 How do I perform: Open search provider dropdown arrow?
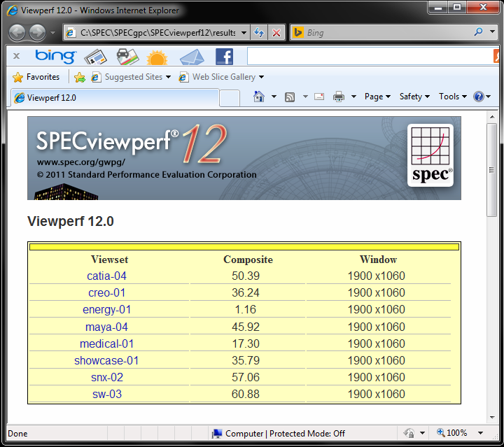click(x=492, y=31)
